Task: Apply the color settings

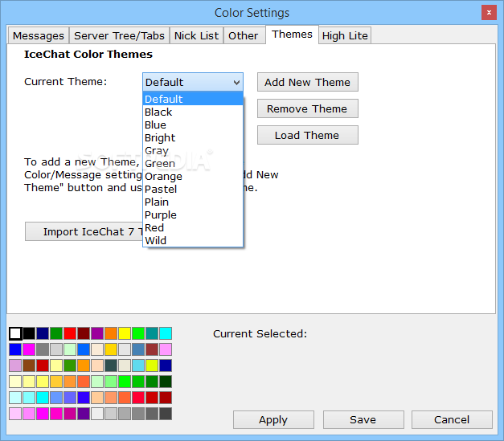Action: [273, 420]
